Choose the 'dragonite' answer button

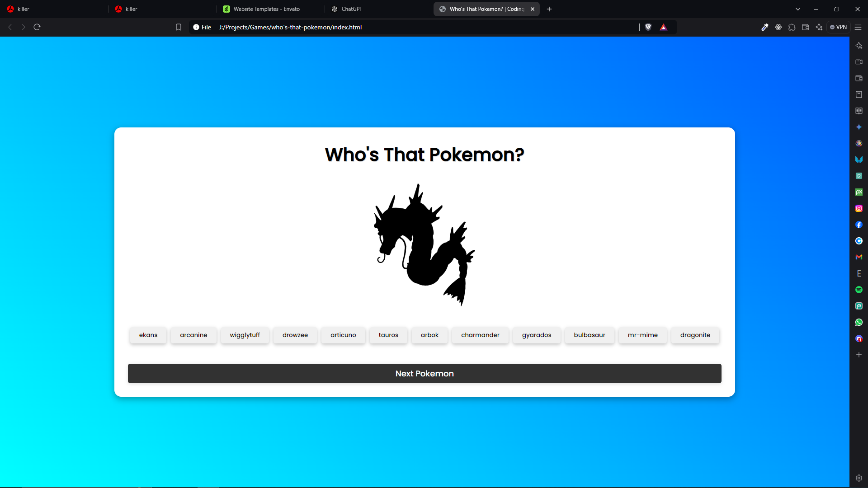pos(695,335)
